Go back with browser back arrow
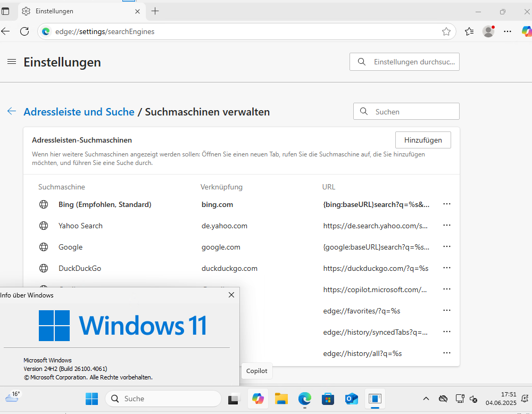The width and height of the screenshot is (532, 414). (5, 31)
